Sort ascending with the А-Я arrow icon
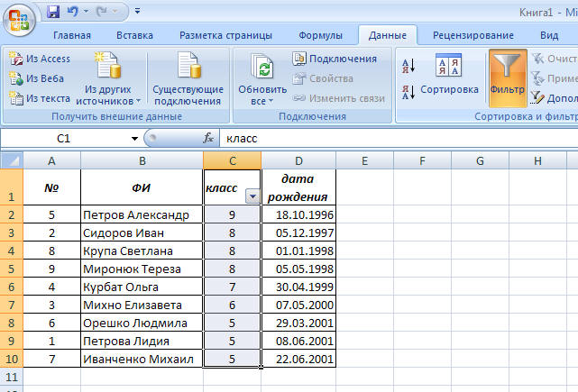The height and width of the screenshot is (392, 578). point(408,65)
